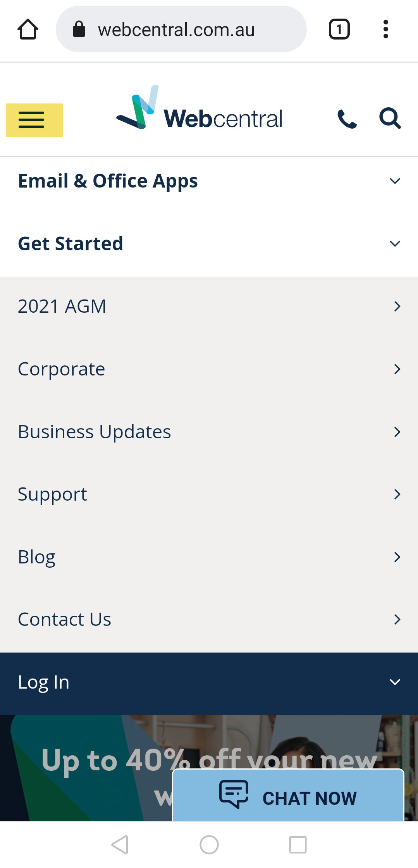The width and height of the screenshot is (418, 868).
Task: Open Business Updates page
Action: [x=209, y=432]
